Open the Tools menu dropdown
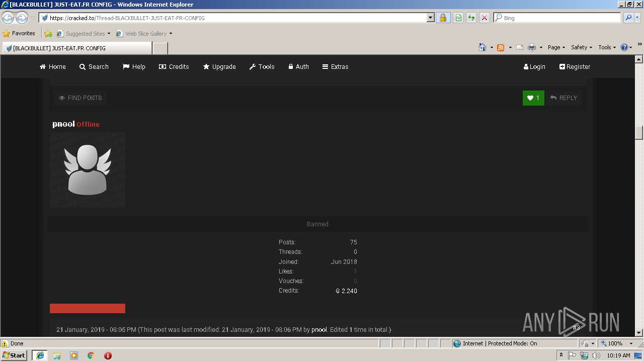This screenshot has width=644, height=362. click(x=607, y=47)
